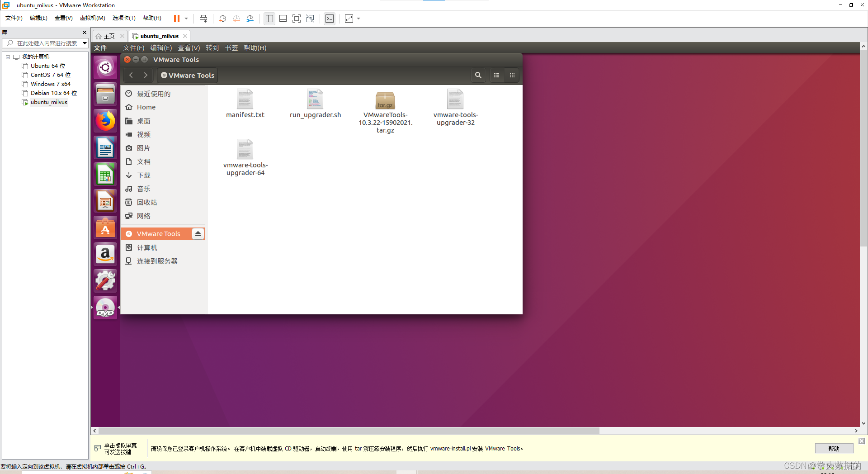868x474 pixels.
Task: Switch to grid view
Action: click(512, 75)
